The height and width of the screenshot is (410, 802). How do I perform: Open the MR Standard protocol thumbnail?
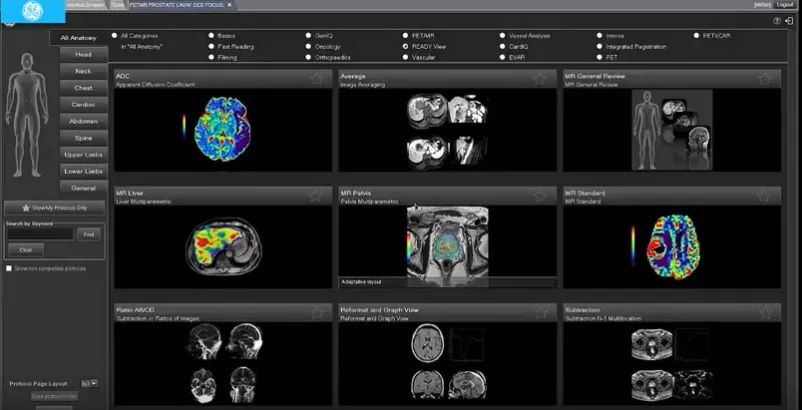(672, 247)
